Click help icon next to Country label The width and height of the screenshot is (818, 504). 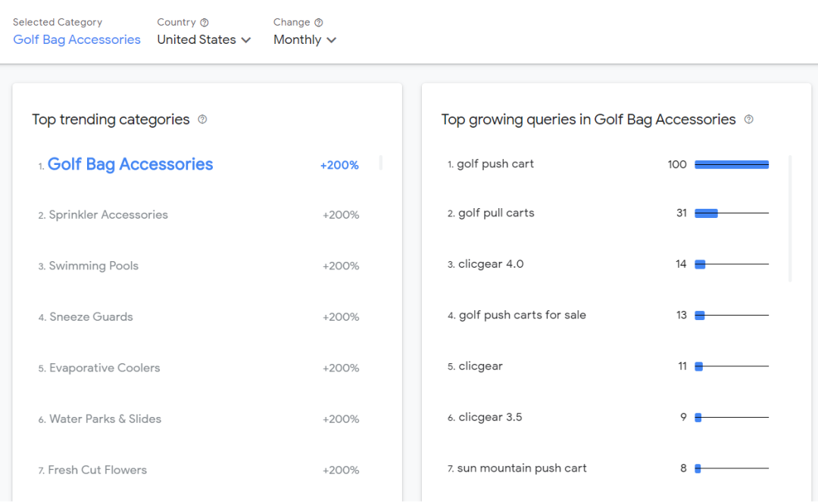[204, 23]
